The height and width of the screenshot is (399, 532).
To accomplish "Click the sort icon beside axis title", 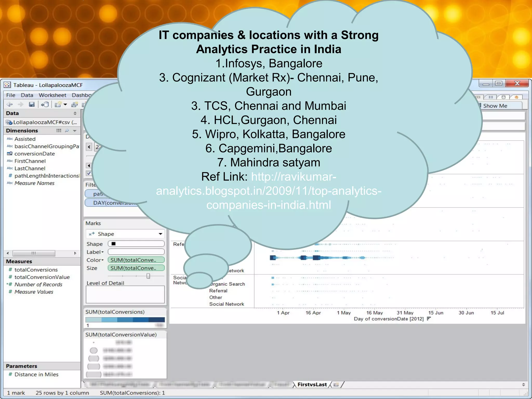I will click(429, 319).
